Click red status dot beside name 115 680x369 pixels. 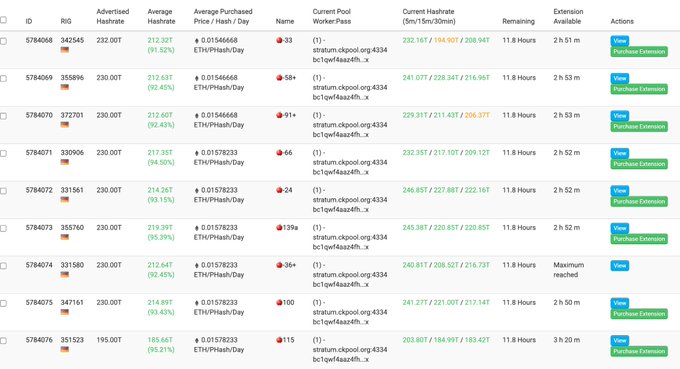(279, 340)
